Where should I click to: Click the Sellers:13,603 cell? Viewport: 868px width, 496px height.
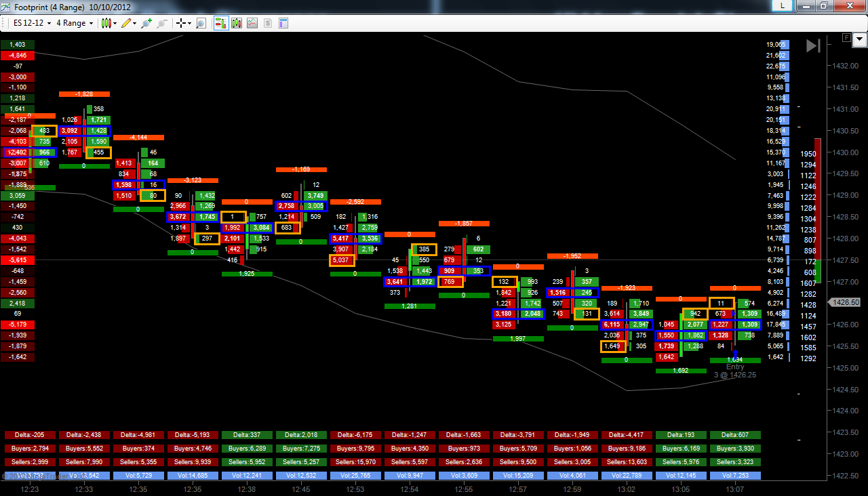627,462
